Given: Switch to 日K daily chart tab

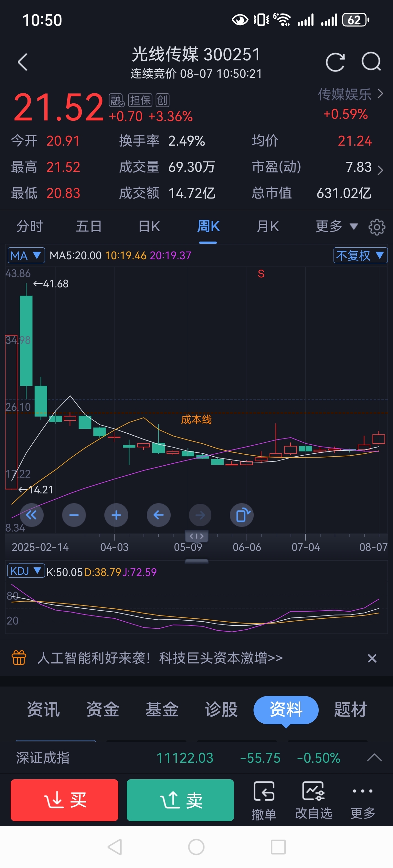Looking at the screenshot, I should tap(149, 226).
